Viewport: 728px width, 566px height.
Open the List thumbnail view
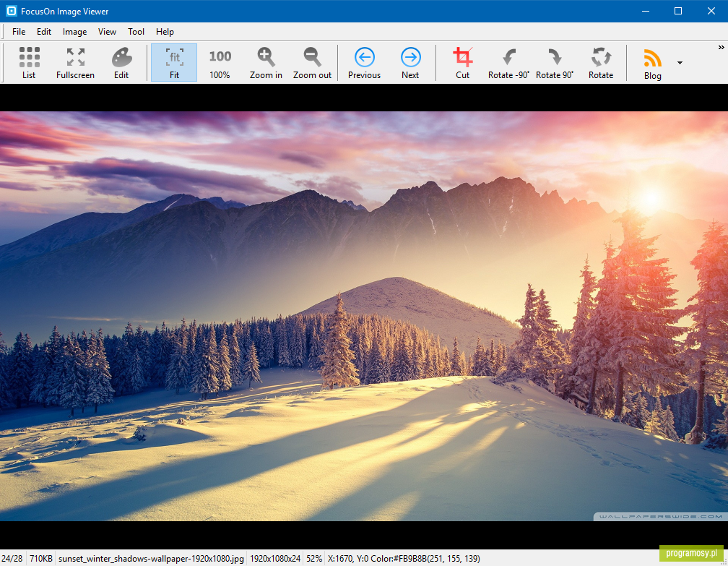(x=29, y=63)
